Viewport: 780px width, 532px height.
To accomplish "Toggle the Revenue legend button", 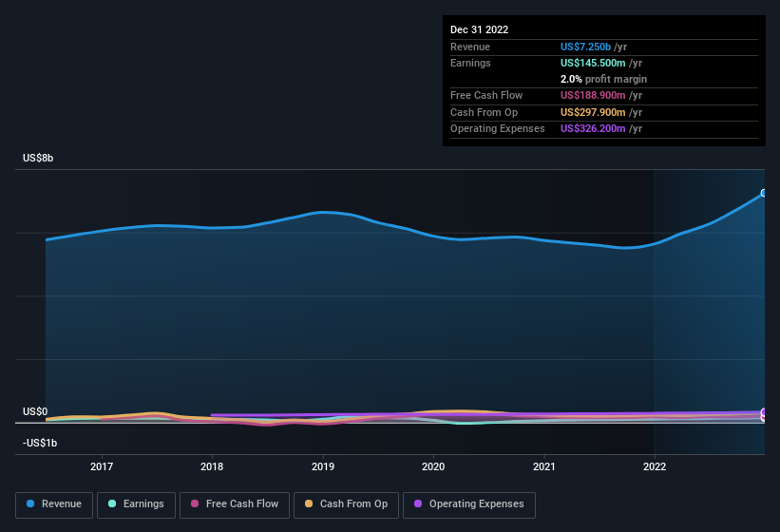I will tap(54, 505).
